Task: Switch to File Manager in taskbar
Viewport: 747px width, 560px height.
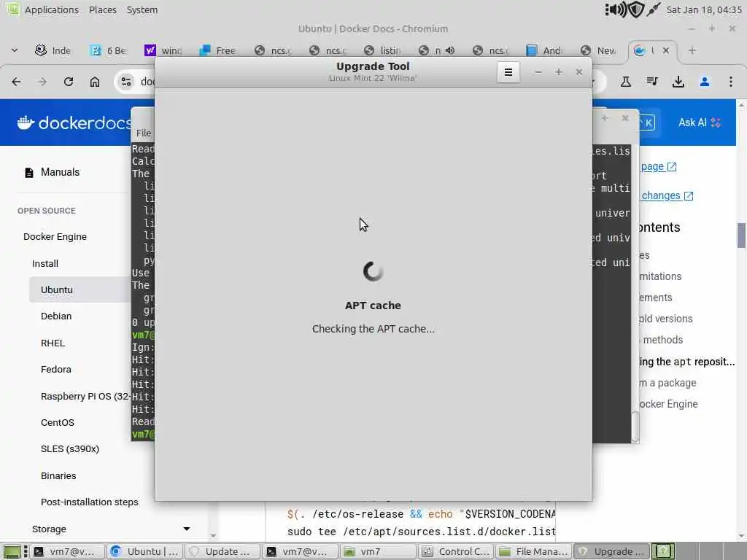Action: tap(533, 551)
